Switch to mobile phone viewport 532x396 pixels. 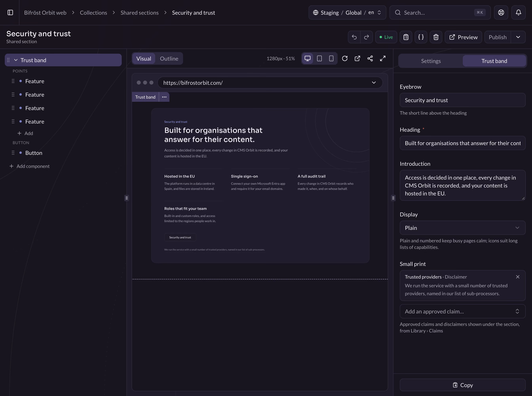(331, 58)
